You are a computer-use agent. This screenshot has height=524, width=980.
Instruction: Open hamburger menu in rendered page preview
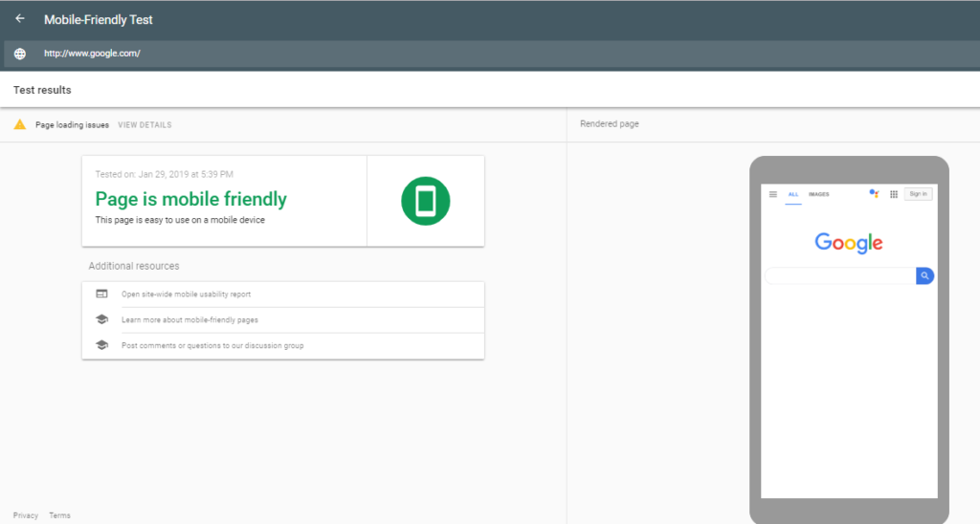coord(773,194)
